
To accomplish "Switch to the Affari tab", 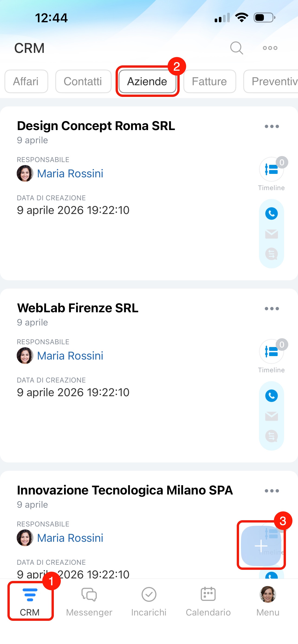I will [26, 82].
